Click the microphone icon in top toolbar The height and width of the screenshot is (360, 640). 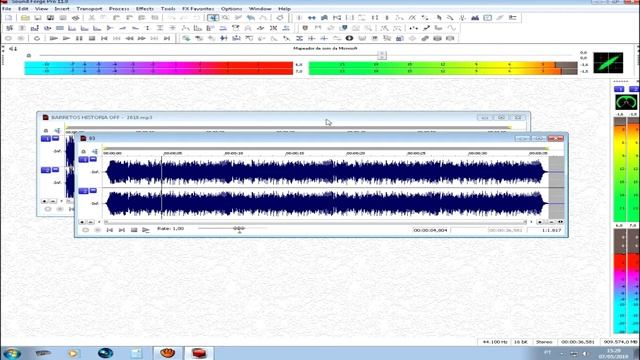pos(462,18)
